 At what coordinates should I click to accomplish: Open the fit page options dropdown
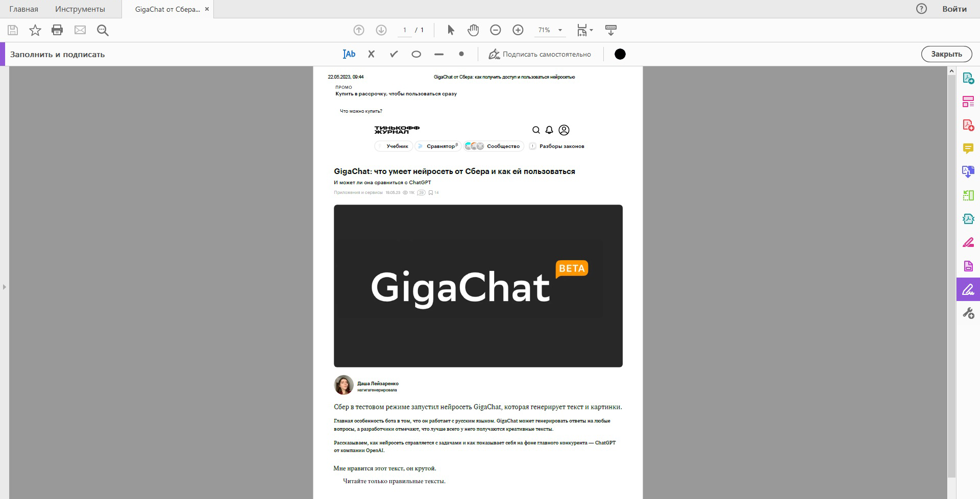coord(585,30)
